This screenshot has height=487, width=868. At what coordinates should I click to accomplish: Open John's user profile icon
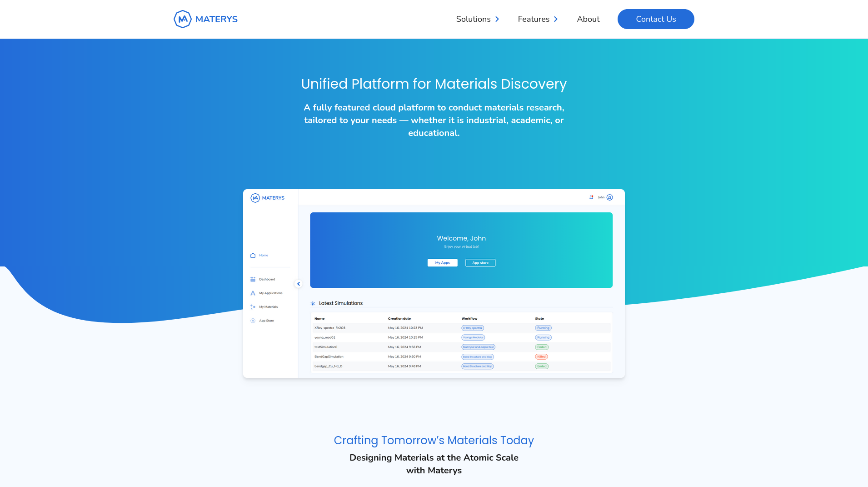610,197
